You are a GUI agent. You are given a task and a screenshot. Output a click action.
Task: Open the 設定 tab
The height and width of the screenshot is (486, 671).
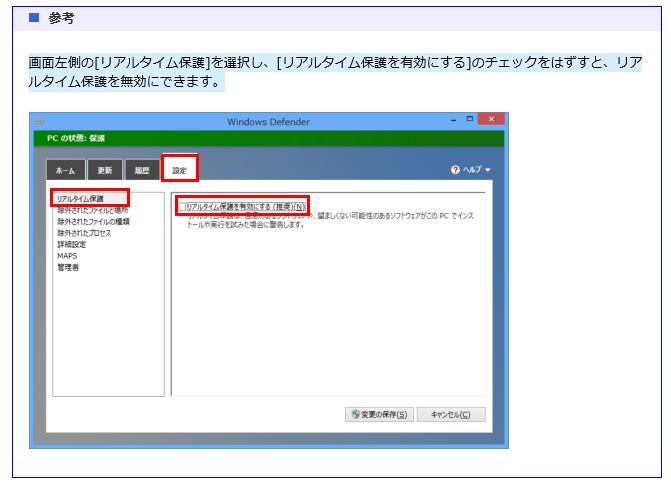[x=180, y=170]
